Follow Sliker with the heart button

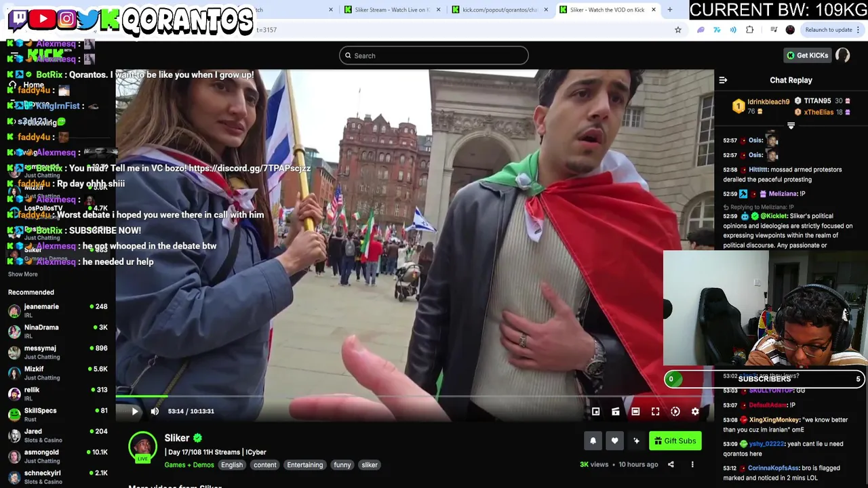click(x=614, y=441)
